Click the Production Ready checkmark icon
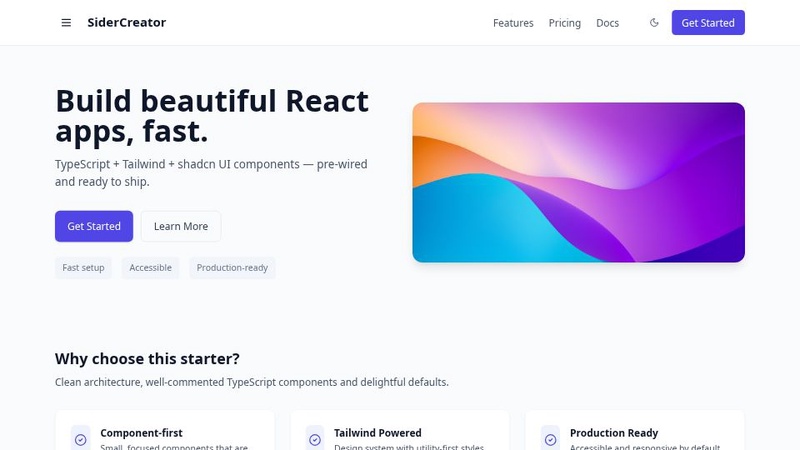Image resolution: width=800 pixels, height=450 pixels. pos(550,439)
